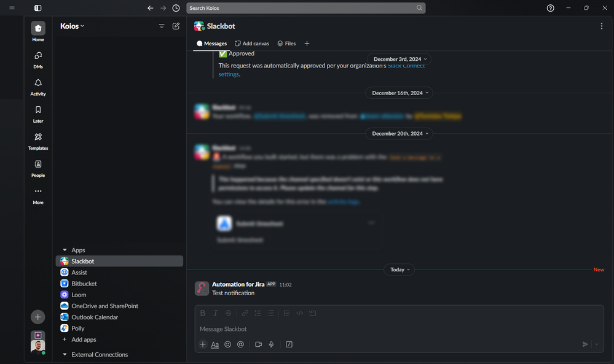The width and height of the screenshot is (614, 364).
Task: Open the Later bookmark view
Action: (38, 114)
